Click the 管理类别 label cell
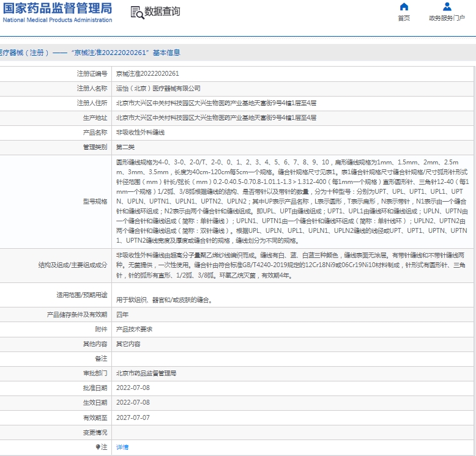The width and height of the screenshot is (476, 456). [54, 147]
